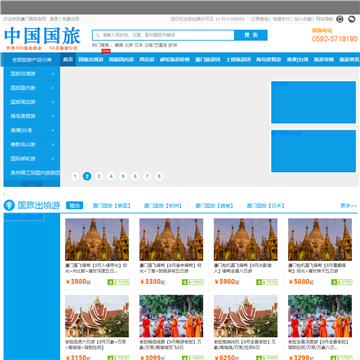Open 国旅国内游 in the top navigation bar
This screenshot has width=360, height=360.
click(121, 60)
